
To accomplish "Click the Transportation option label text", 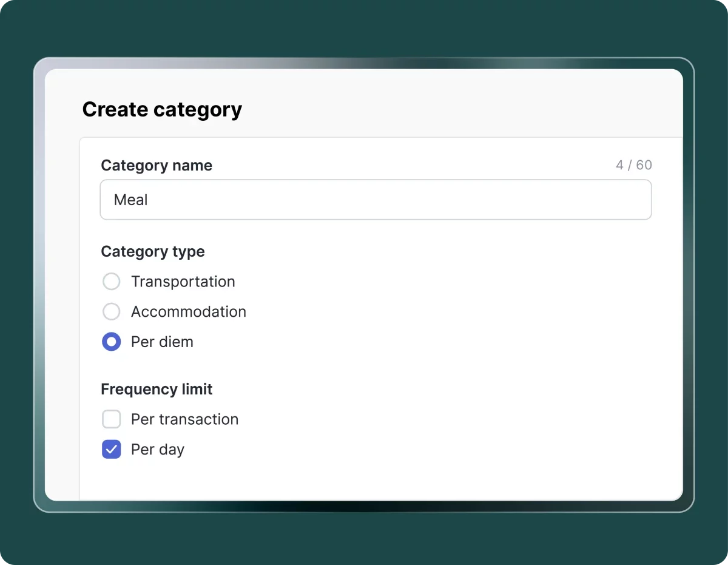I will 183,282.
